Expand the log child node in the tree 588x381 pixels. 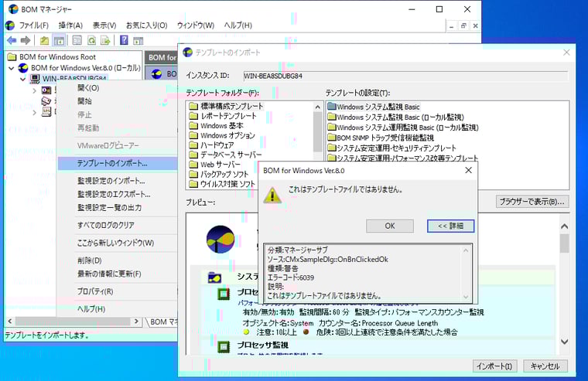click(x=35, y=112)
